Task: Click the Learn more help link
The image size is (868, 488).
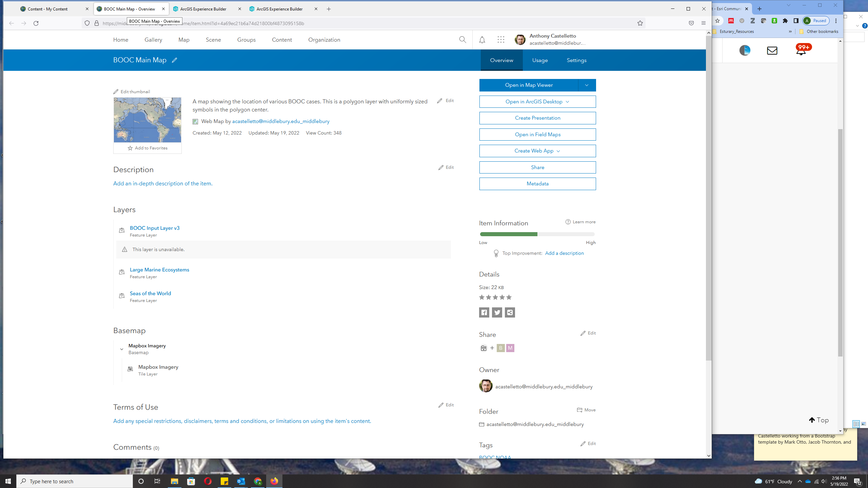Action: [x=580, y=222]
